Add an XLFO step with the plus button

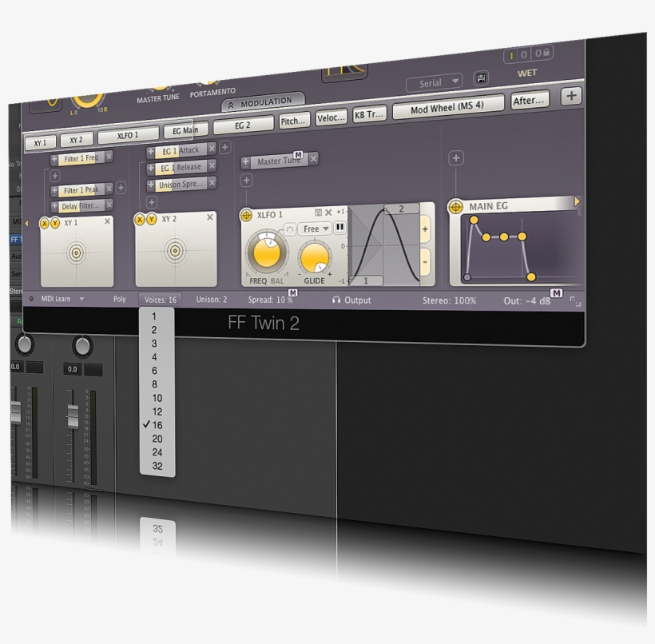tap(425, 229)
